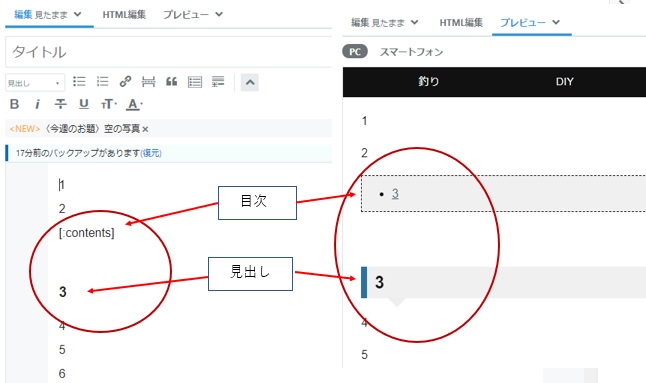Toggle underline formatting
Screen dimensions: 646x383
[84, 104]
